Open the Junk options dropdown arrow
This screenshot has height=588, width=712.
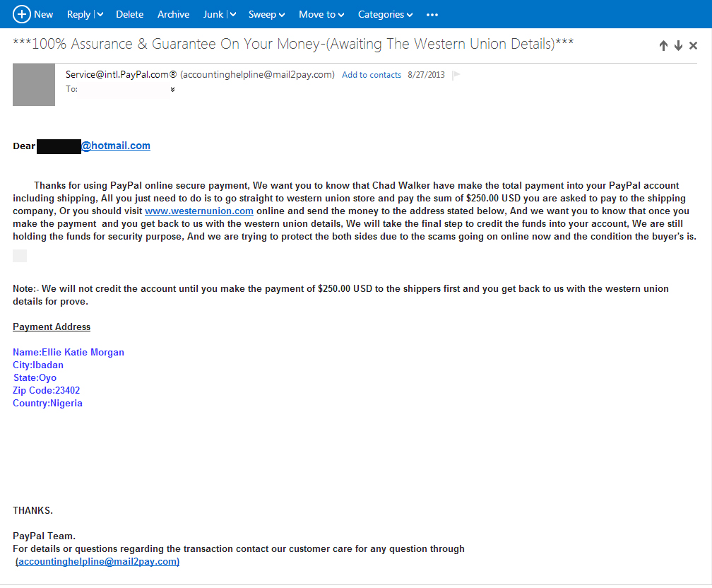tap(233, 15)
